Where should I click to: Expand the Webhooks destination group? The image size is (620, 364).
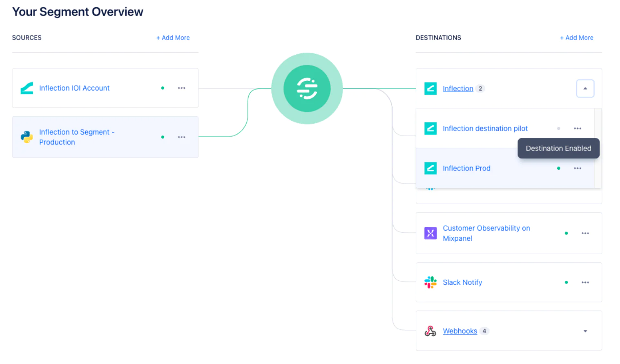[585, 331]
